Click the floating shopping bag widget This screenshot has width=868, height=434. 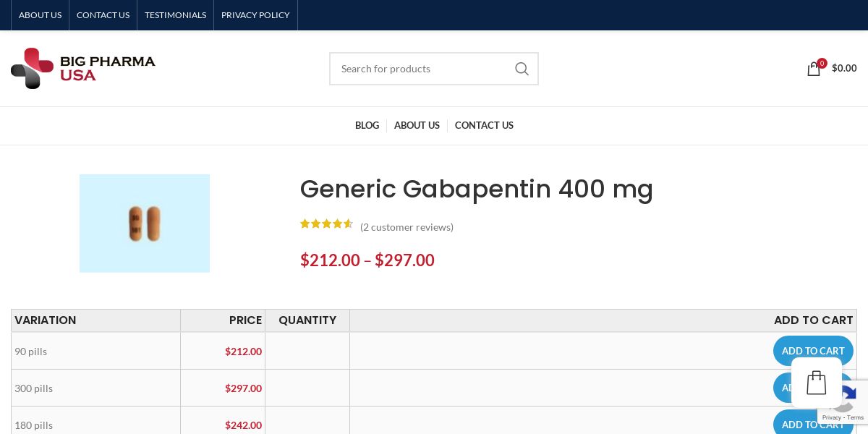point(816,383)
